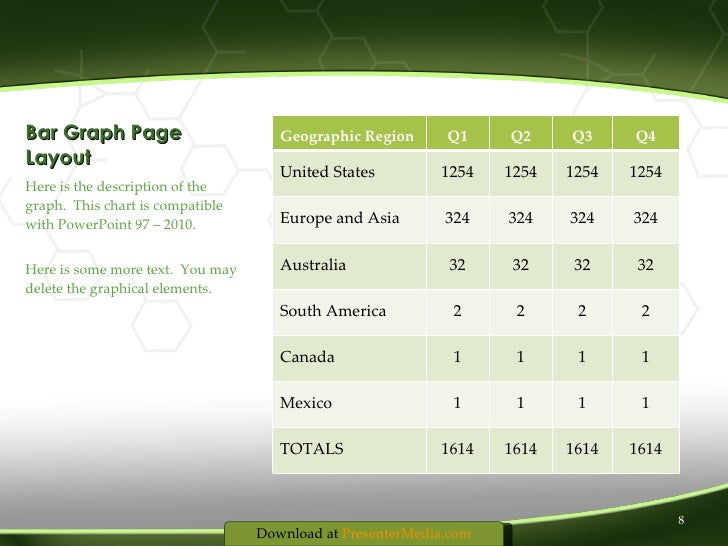The width and height of the screenshot is (728, 546).
Task: Select the Q4 column header
Action: [x=646, y=133]
